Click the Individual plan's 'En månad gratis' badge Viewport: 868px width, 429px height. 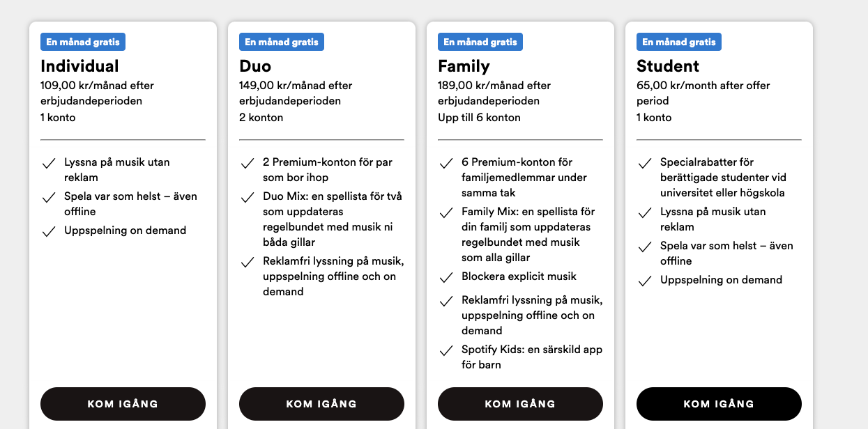coord(83,42)
